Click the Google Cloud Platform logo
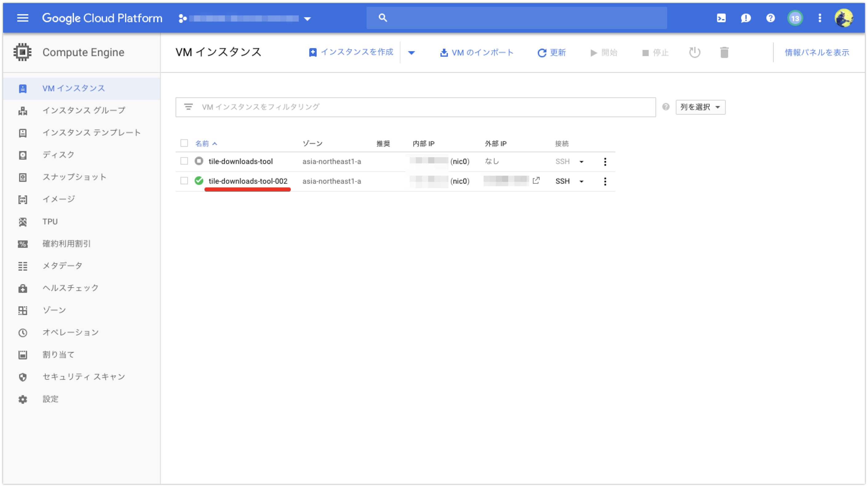The height and width of the screenshot is (487, 868). (x=102, y=18)
